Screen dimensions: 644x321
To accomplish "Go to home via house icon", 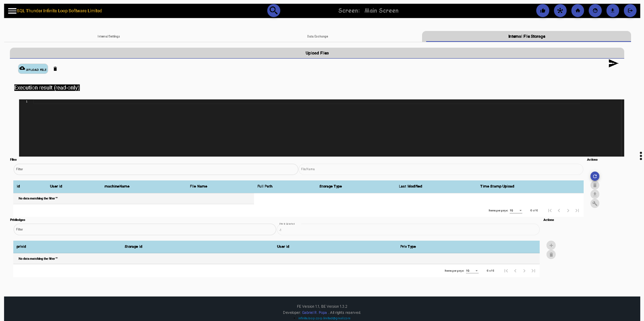I will [577, 11].
